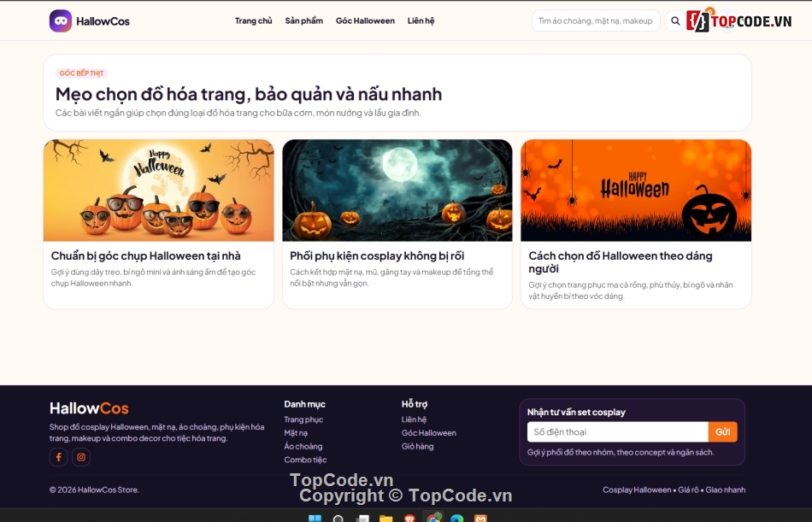Click the GÓC BẾP THỊT tag badge
The height and width of the screenshot is (522, 812).
click(81, 73)
